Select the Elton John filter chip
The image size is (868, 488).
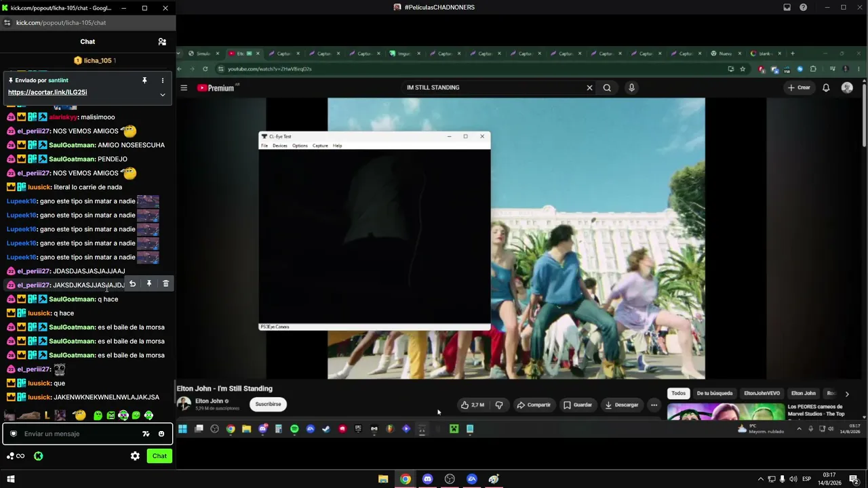point(804,393)
